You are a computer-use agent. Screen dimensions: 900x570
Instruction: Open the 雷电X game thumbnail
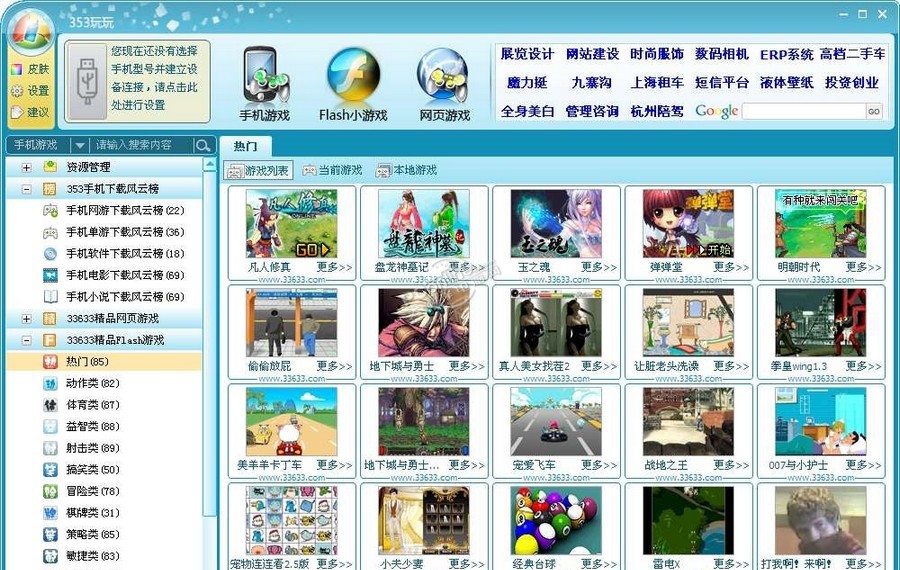(688, 521)
